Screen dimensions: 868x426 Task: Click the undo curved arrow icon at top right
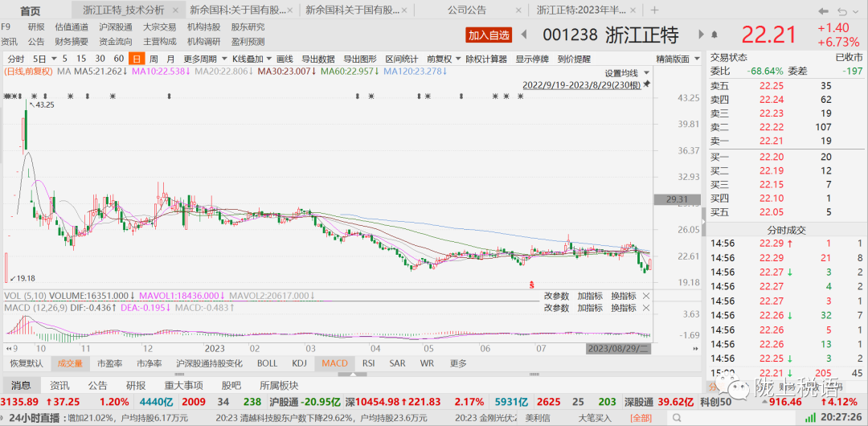(x=842, y=10)
